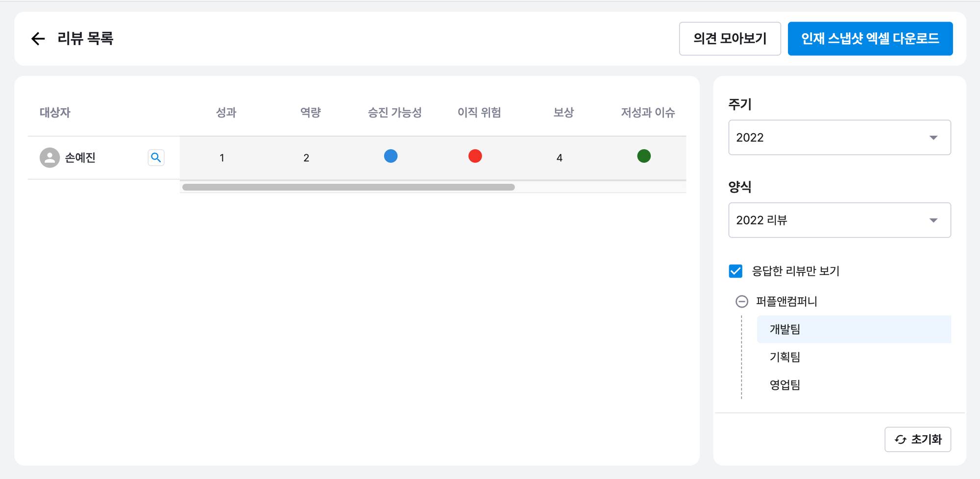This screenshot has width=980, height=479.
Task: Click the 의견 모아보기 button
Action: [x=730, y=39]
